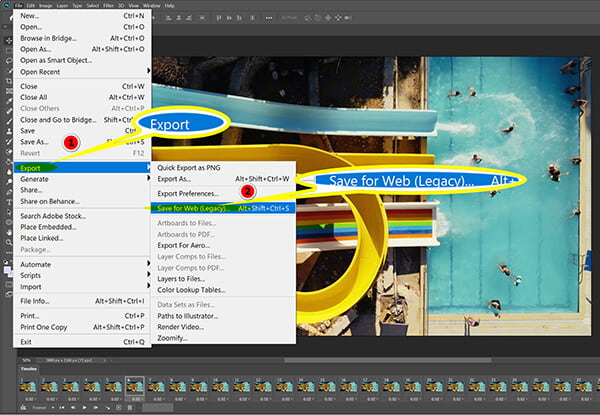
Task: Choose Place Embedded...
Action: click(x=82, y=227)
